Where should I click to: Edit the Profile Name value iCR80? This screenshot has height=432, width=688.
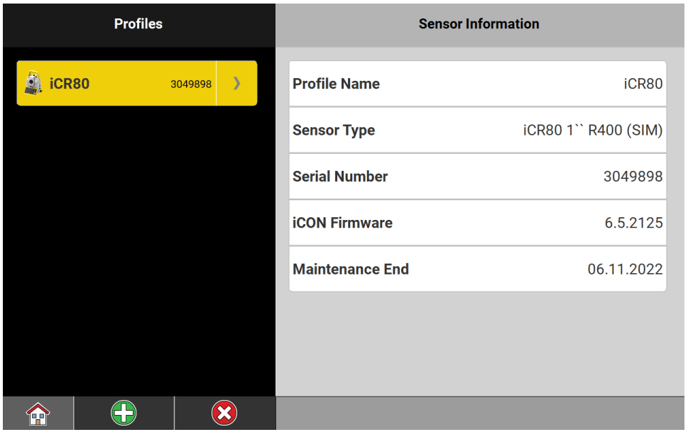tap(642, 84)
